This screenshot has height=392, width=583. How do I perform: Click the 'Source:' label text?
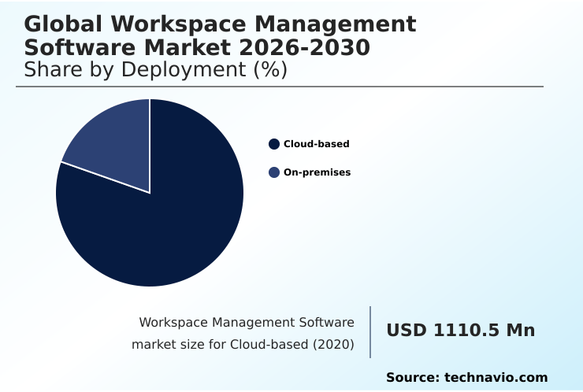click(413, 378)
